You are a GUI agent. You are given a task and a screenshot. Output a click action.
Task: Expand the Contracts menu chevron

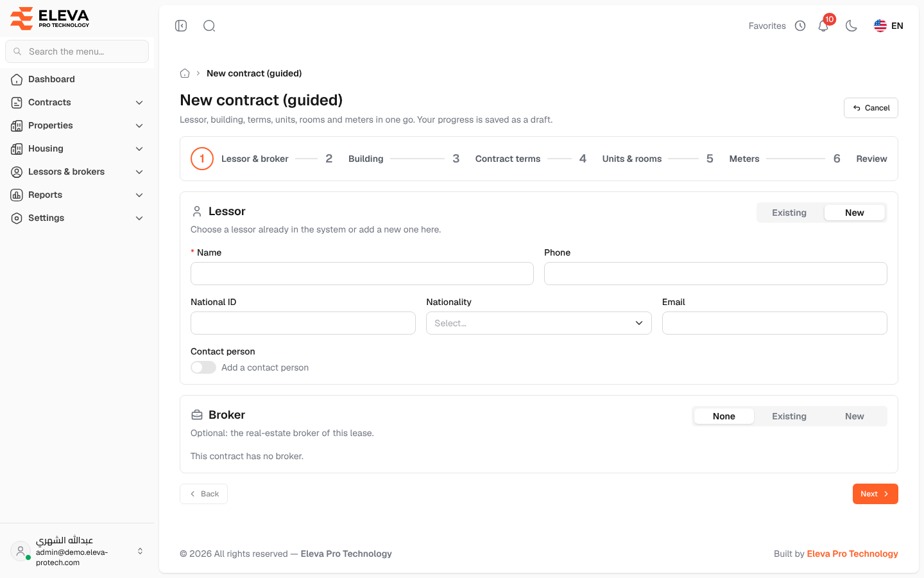click(x=139, y=103)
